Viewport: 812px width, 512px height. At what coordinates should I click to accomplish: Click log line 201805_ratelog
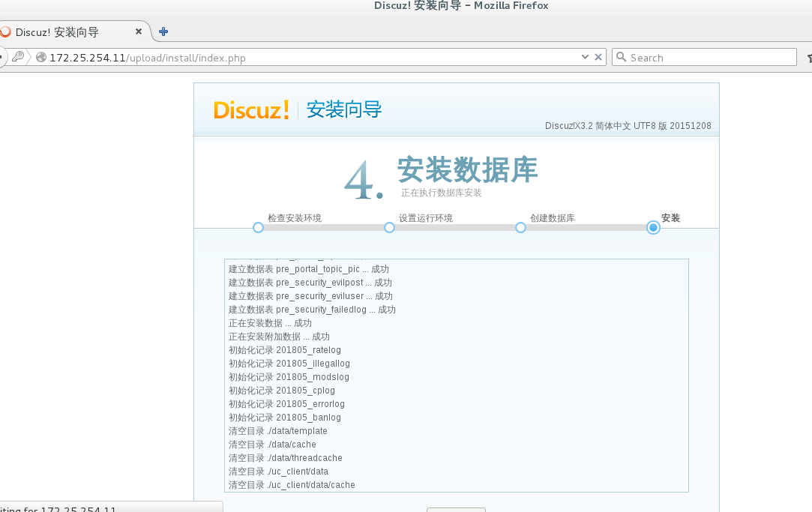coord(285,350)
